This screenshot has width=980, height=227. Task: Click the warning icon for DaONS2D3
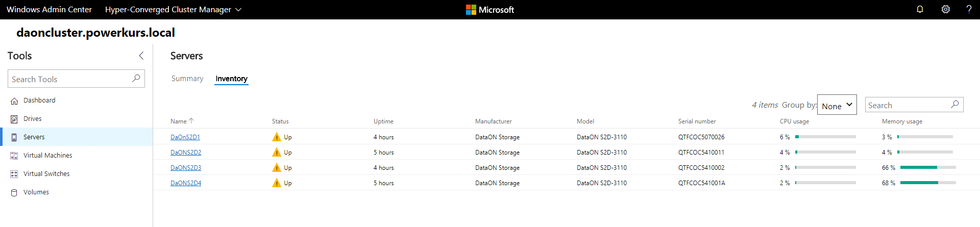(x=277, y=167)
